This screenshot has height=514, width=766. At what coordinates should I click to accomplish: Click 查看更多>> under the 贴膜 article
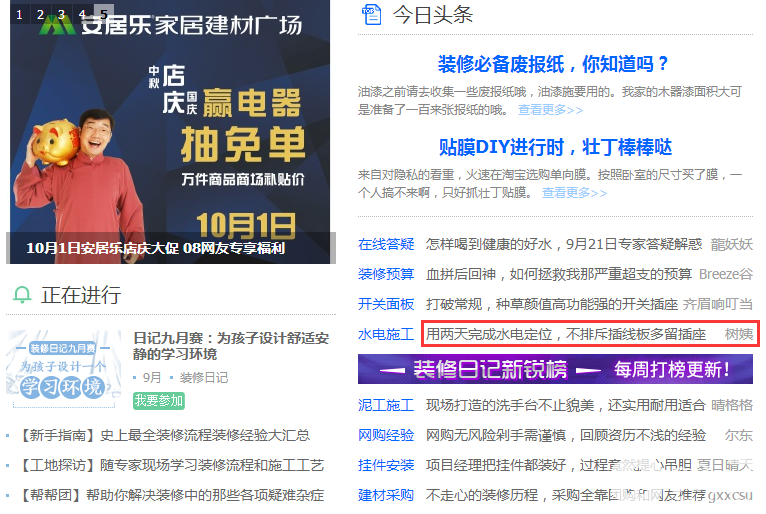point(574,193)
